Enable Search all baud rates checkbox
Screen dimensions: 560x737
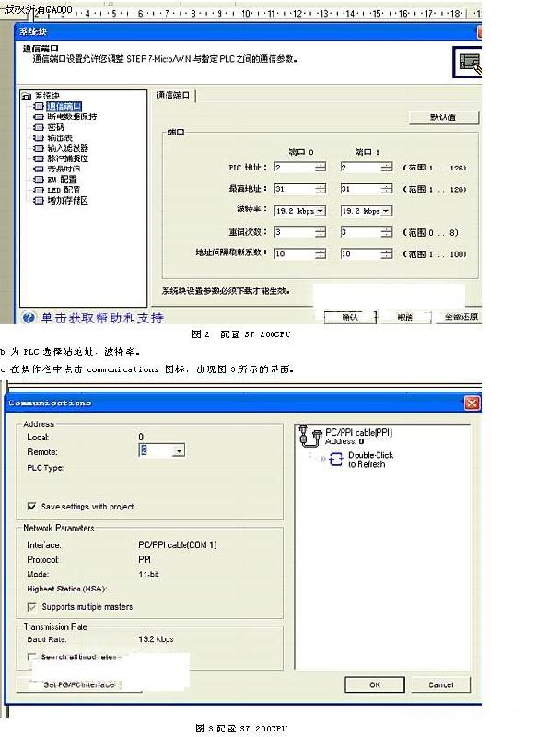[x=32, y=657]
